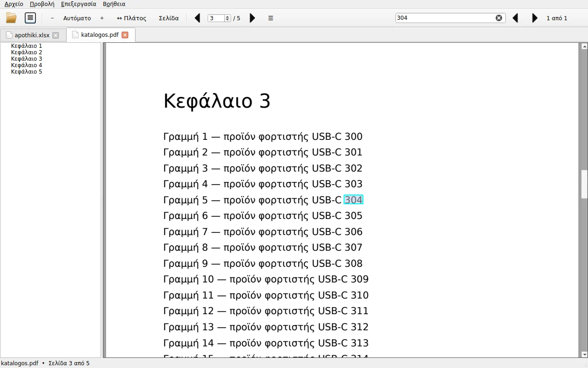Navigate to Κεφάλαιο 3 in outline

tap(27, 59)
